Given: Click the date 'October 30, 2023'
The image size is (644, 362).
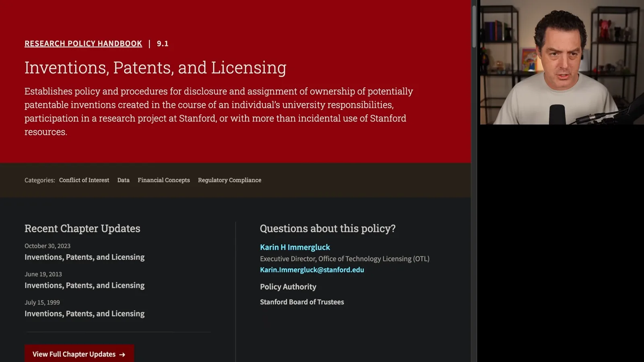Looking at the screenshot, I should 47,246.
